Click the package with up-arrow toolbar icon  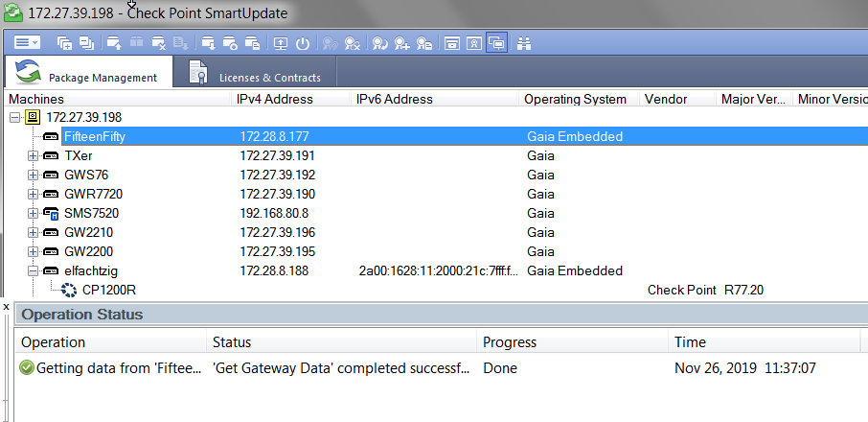tap(115, 43)
